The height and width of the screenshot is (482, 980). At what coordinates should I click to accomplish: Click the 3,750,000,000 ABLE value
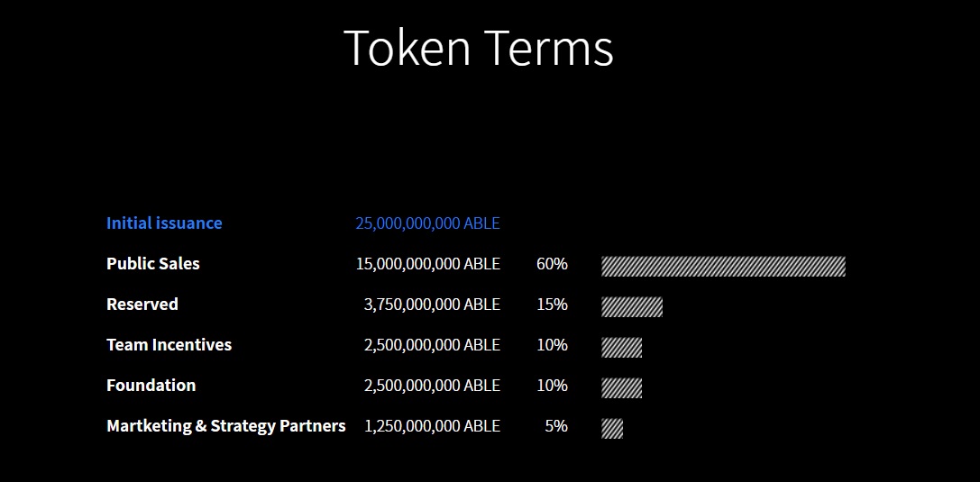(432, 304)
